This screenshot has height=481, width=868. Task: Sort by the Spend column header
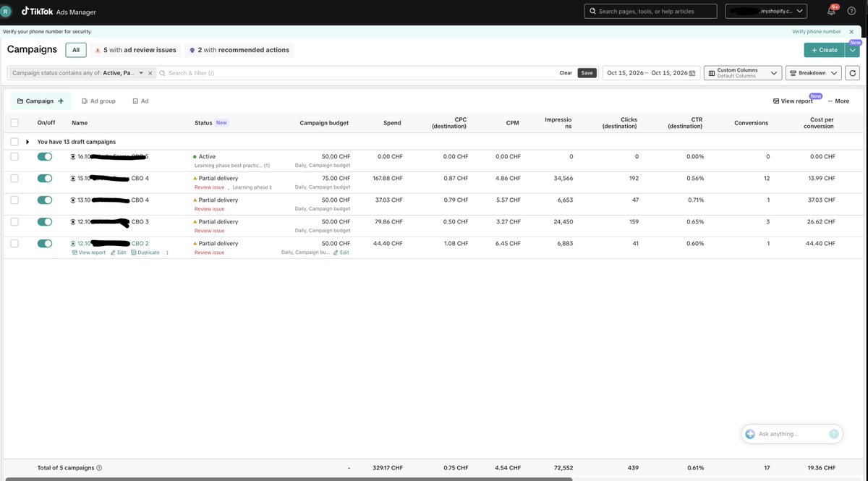(x=392, y=123)
